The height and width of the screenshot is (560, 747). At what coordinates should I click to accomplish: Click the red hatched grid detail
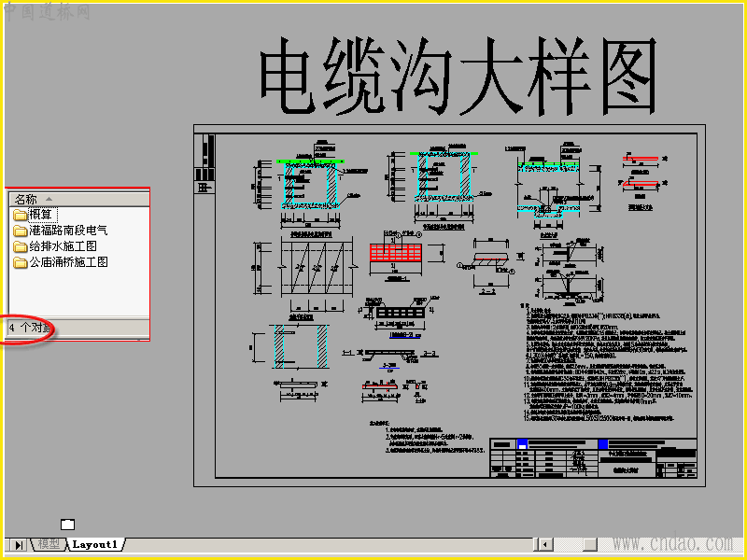point(395,253)
